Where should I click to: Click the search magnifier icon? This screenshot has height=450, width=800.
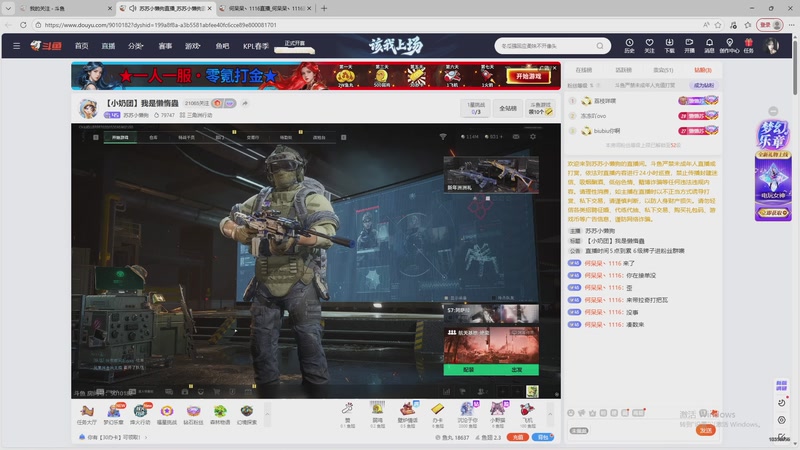(x=600, y=46)
